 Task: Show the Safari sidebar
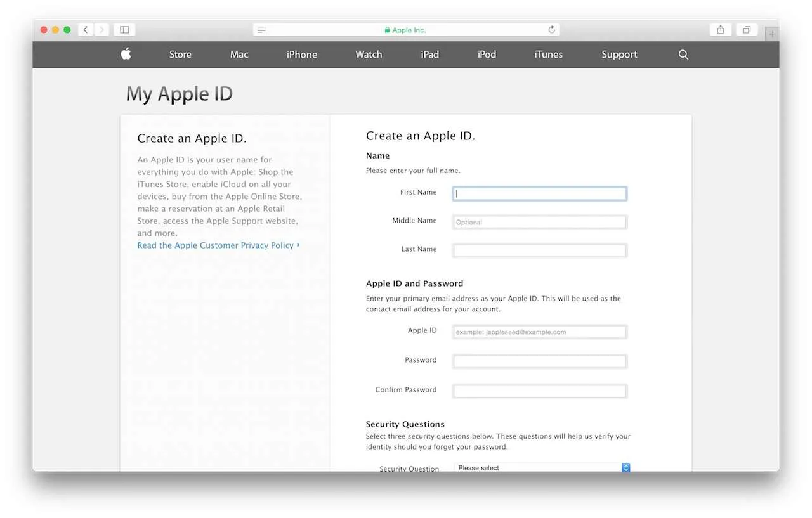click(124, 30)
